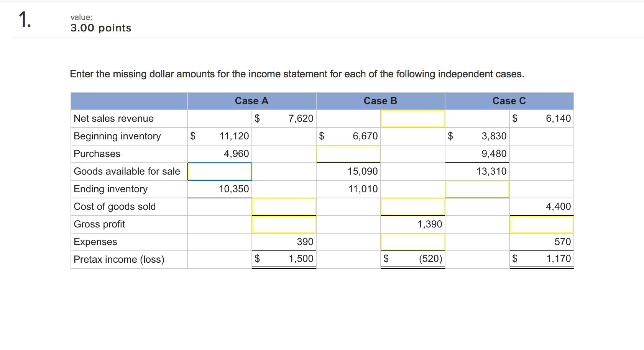The image size is (644, 350).
Task: Click the Case C column header
Action: (509, 101)
